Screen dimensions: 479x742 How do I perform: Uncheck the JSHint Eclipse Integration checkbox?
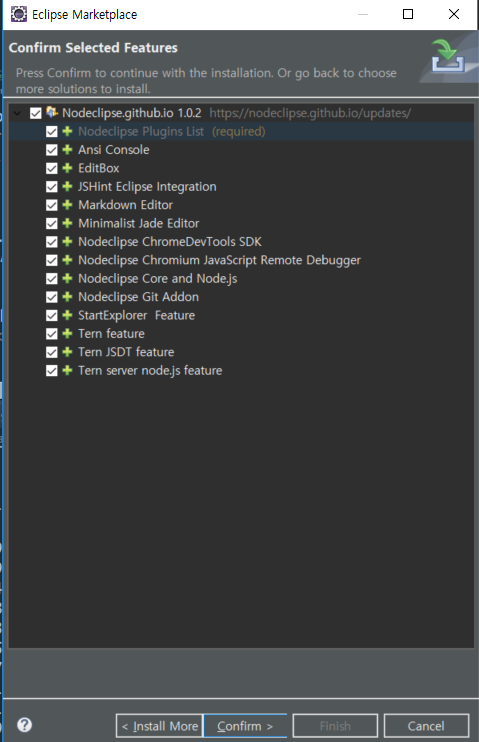tap(52, 187)
